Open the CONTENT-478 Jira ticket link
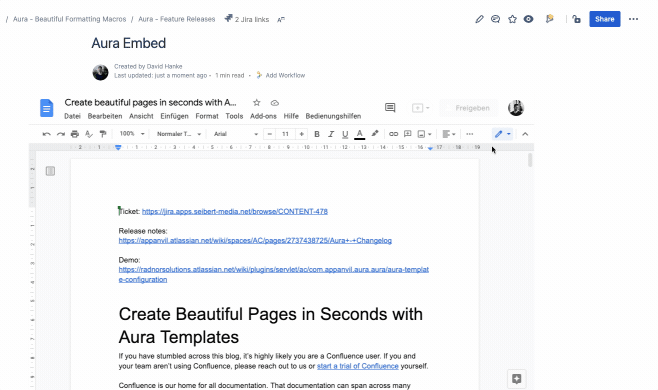 (235, 211)
